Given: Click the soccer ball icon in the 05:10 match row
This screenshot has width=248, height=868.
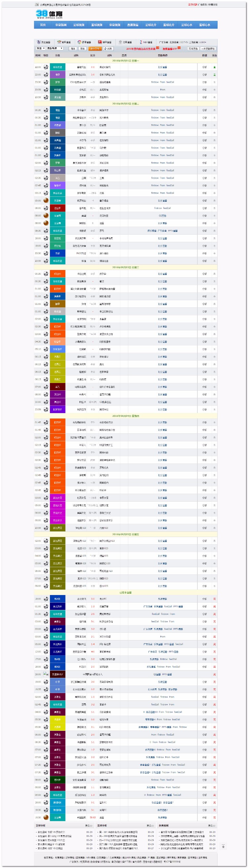Looking at the screenshot, I should pyautogui.click(x=46, y=349).
